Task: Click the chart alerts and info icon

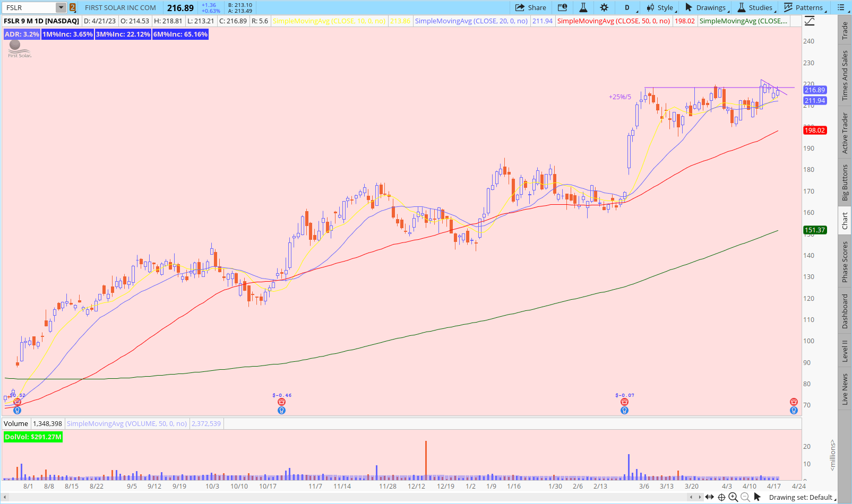Action: click(562, 7)
